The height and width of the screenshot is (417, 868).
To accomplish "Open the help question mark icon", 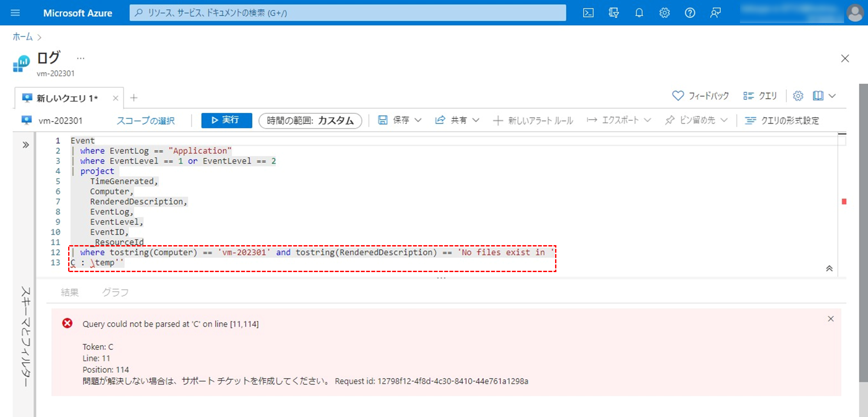I will pyautogui.click(x=690, y=13).
